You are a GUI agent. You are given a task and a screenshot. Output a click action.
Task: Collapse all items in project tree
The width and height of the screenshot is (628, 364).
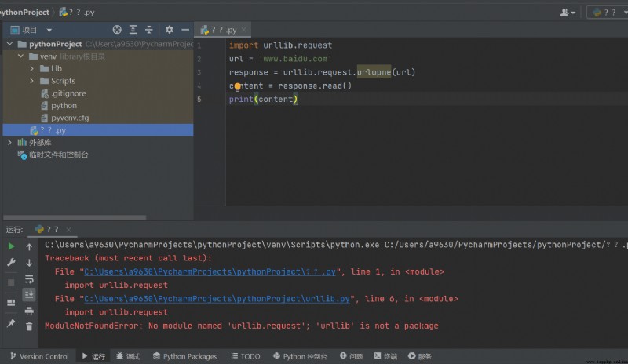(149, 30)
